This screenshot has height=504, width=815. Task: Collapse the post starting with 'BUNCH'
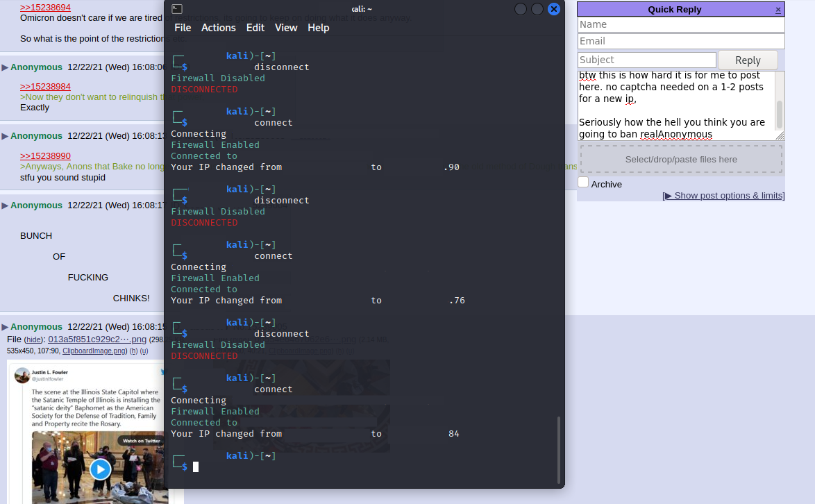click(x=5, y=205)
